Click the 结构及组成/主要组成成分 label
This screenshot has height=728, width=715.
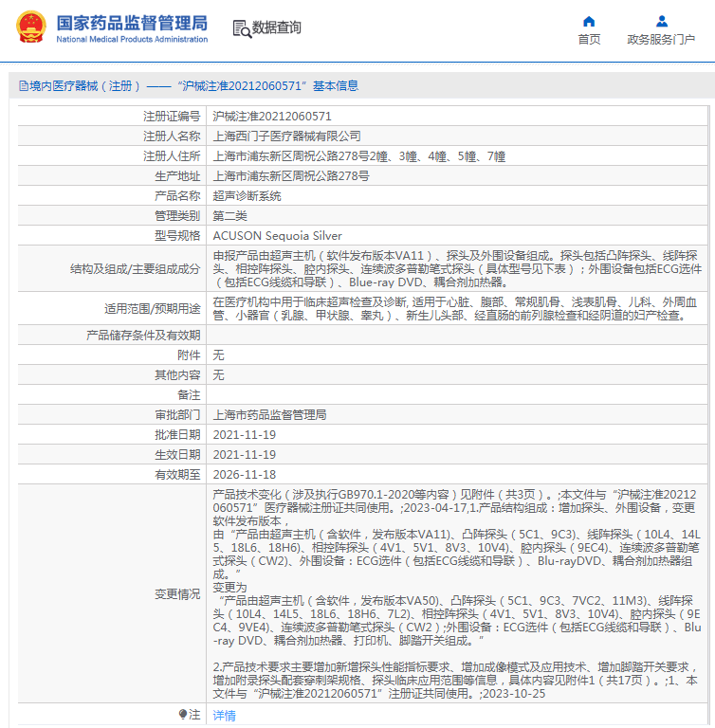tap(135, 269)
